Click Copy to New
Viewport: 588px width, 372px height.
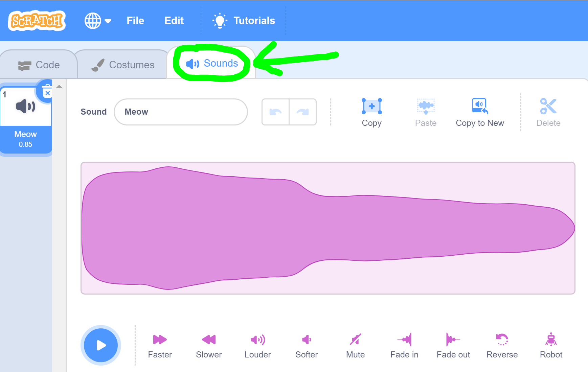(x=480, y=112)
